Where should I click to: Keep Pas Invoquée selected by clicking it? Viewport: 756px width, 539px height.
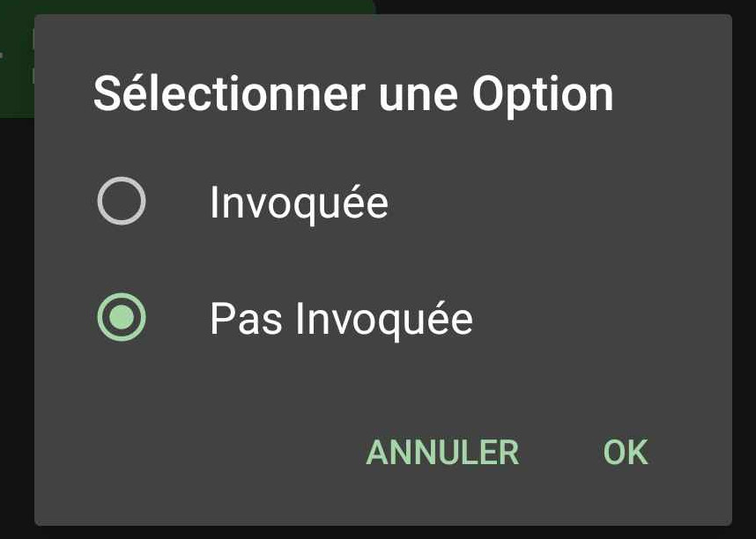341,318
